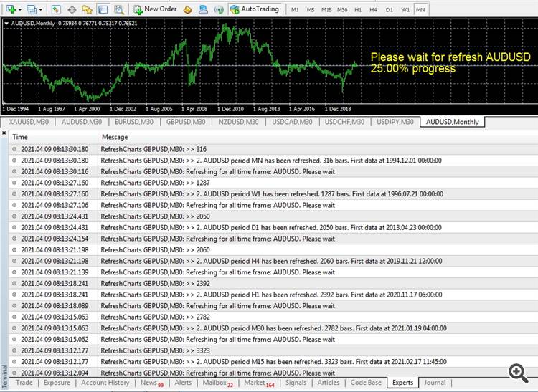Click the New Order button
Screen dimensions: 538x392
click(x=155, y=9)
